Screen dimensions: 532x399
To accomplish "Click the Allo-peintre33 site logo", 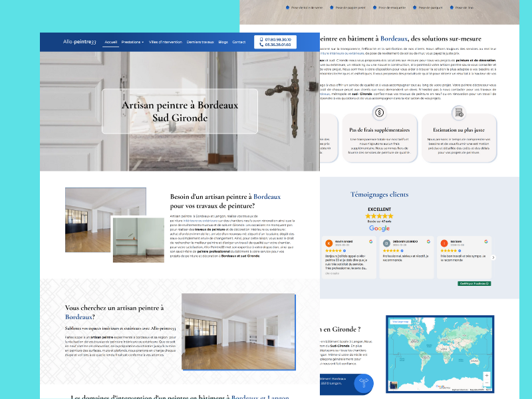I will point(79,42).
